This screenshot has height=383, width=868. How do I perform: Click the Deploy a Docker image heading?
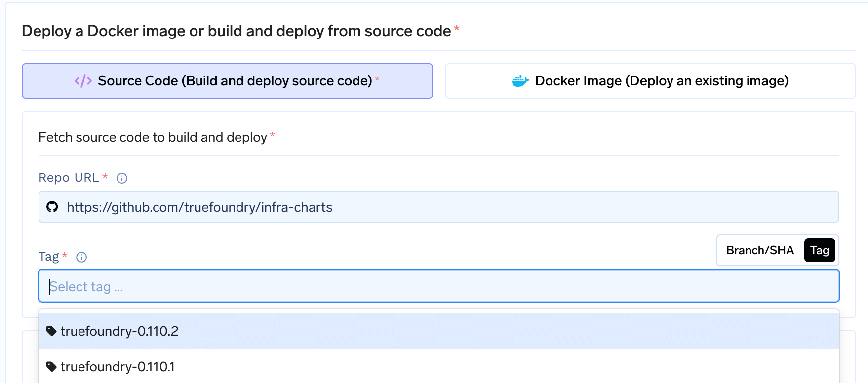point(236,31)
